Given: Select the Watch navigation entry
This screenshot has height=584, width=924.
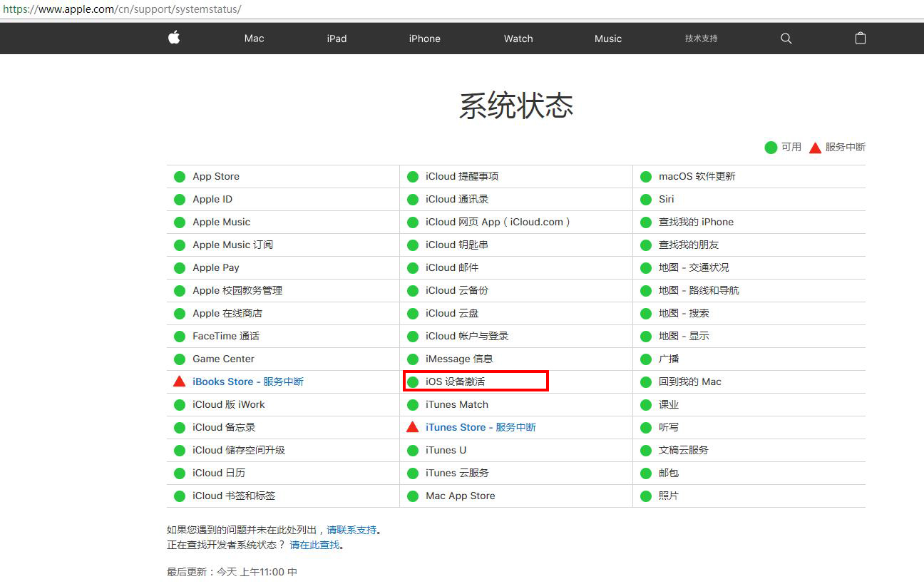Looking at the screenshot, I should (x=518, y=39).
